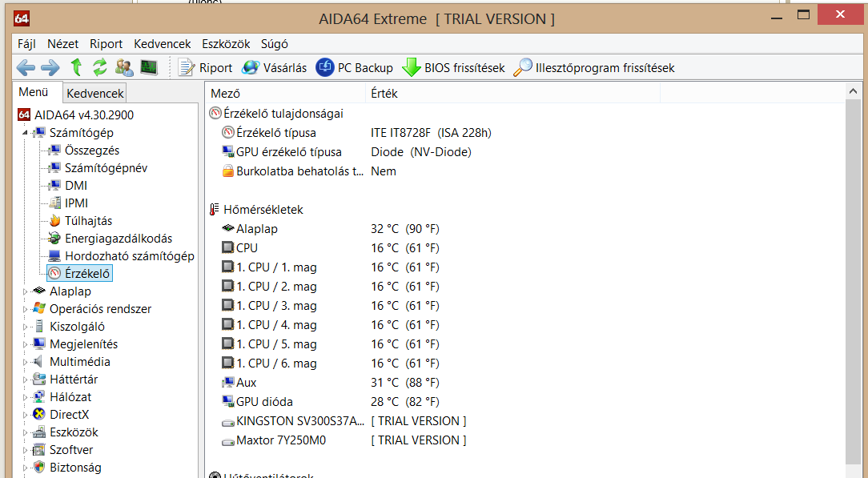Expand the Háttértár tree node
This screenshot has width=868, height=478.
pos(24,380)
